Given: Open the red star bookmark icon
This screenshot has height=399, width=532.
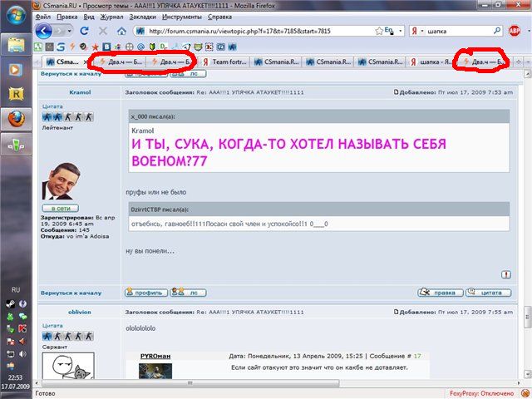Looking at the screenshot, I should click(96, 47).
